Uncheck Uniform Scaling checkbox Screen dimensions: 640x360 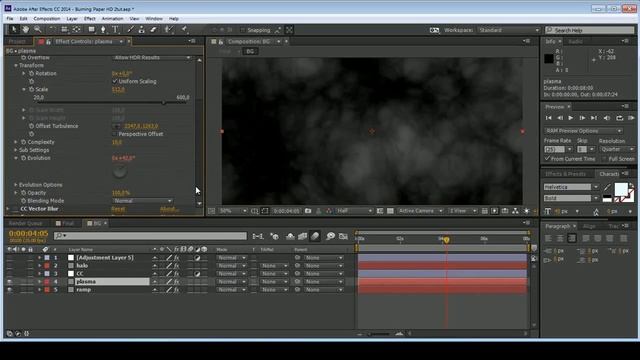115,81
